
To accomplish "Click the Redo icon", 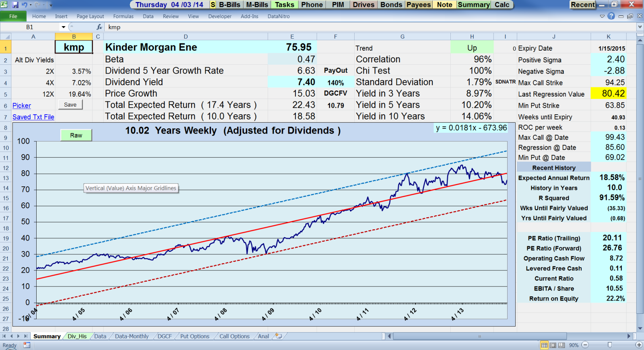I will (38, 5).
